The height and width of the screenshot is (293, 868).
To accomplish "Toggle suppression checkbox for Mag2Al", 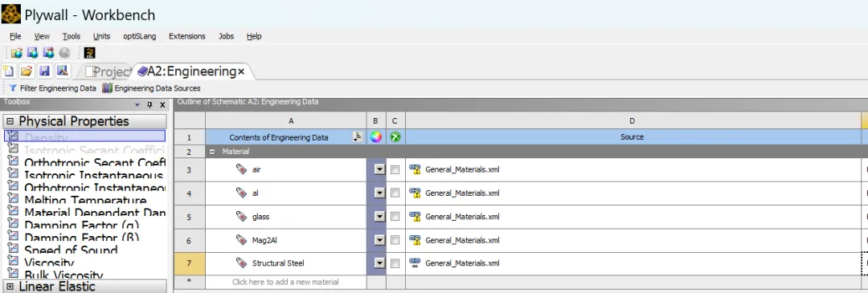I will [395, 240].
